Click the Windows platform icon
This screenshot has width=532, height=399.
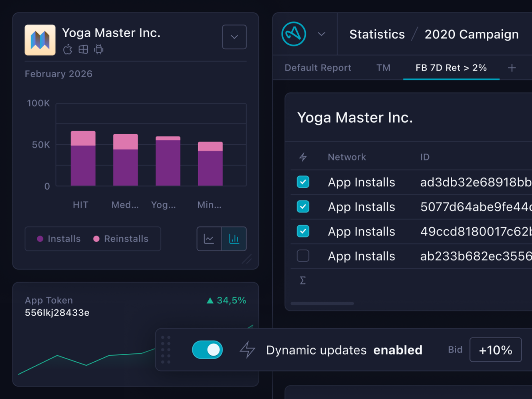point(83,50)
